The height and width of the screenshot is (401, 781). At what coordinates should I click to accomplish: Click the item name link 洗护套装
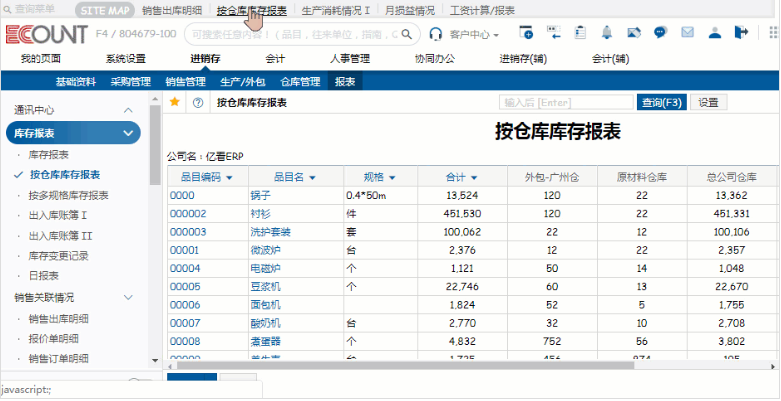(x=270, y=232)
